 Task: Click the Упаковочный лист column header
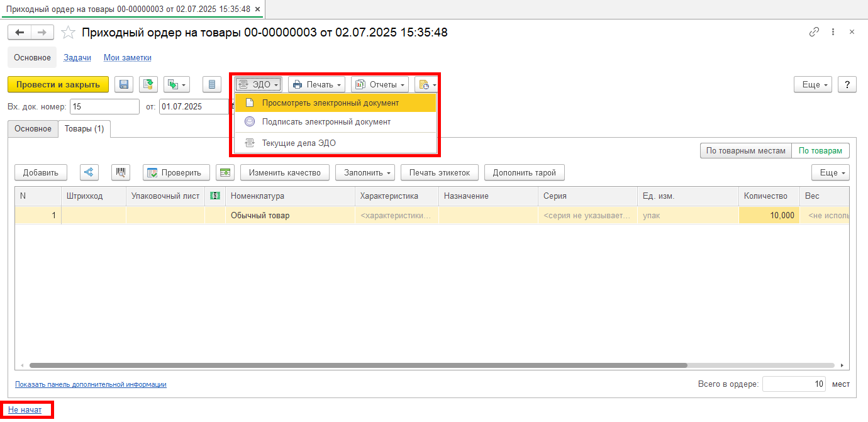click(165, 196)
